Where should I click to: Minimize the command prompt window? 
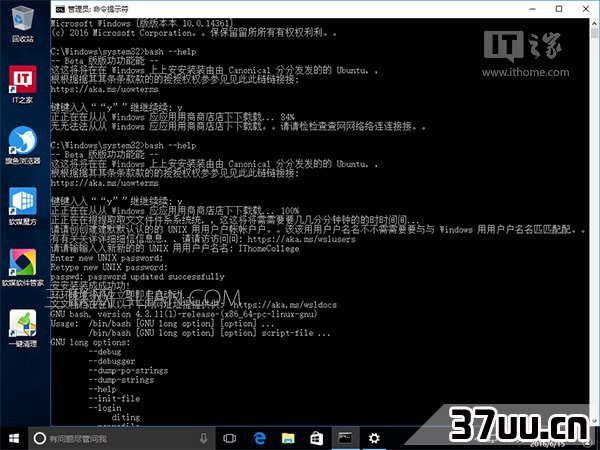tap(533, 9)
